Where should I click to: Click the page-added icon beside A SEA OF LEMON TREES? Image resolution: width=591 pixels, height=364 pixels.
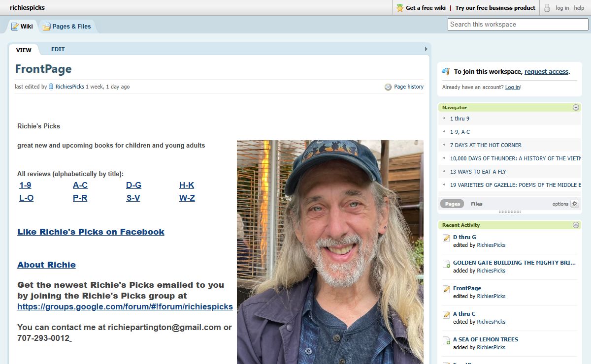(447, 340)
